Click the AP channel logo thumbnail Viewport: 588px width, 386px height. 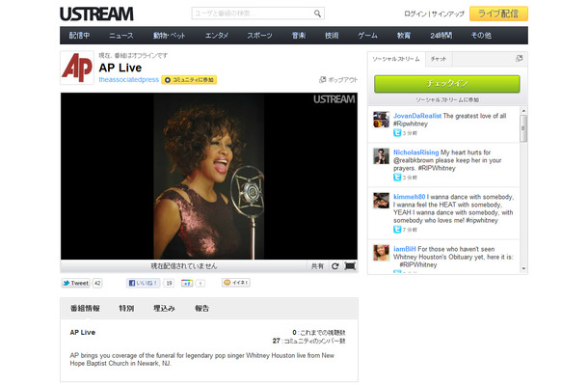(77, 68)
